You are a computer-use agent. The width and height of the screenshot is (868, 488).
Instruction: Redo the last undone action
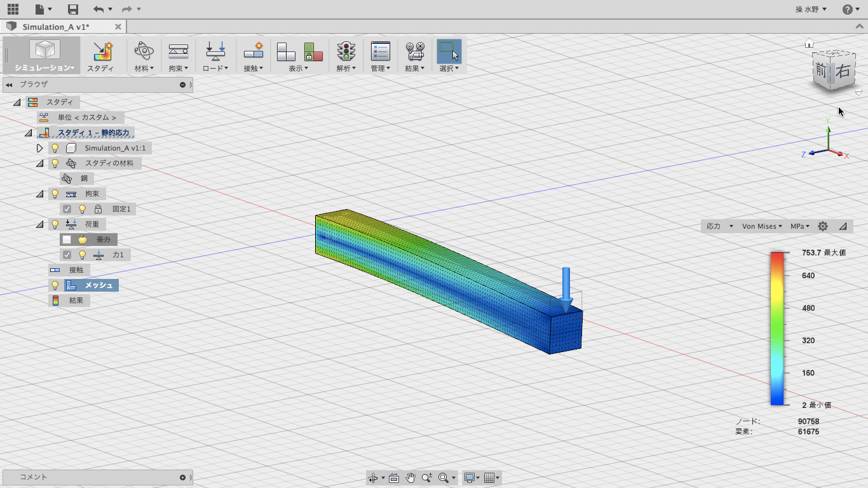coord(126,10)
